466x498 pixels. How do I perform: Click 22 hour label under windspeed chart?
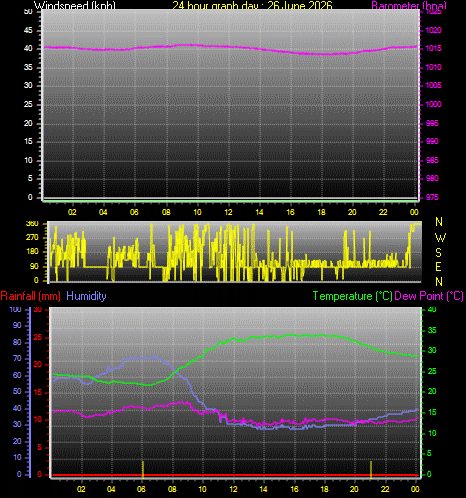pos(383,212)
